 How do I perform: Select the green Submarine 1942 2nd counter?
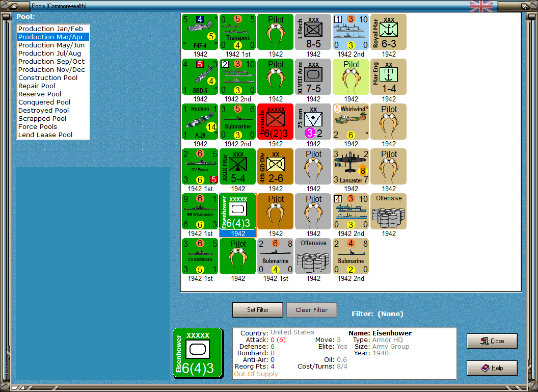pyautogui.click(x=238, y=122)
